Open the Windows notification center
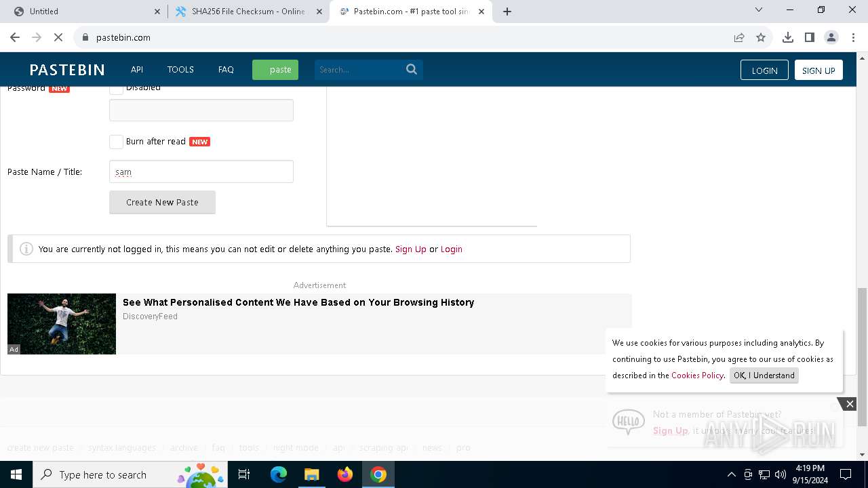 click(846, 474)
